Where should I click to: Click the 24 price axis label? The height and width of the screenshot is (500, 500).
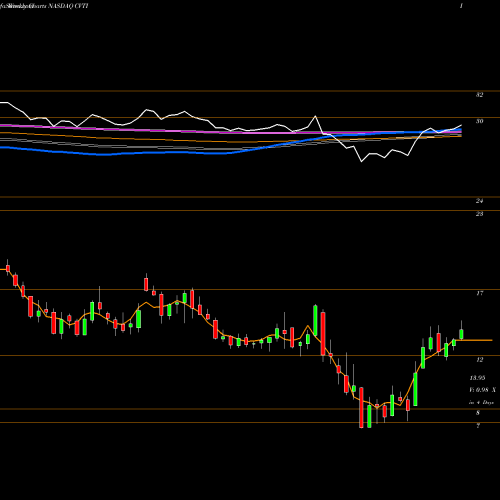[x=479, y=201]
